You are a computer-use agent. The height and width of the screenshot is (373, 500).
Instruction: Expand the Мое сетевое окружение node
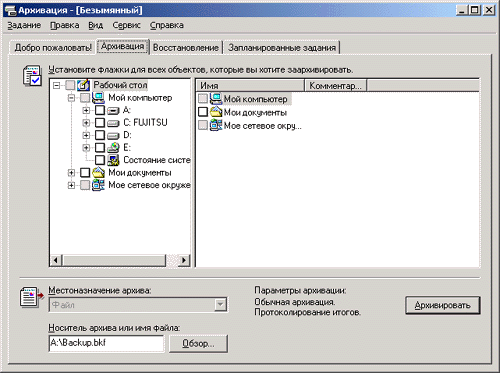click(71, 185)
